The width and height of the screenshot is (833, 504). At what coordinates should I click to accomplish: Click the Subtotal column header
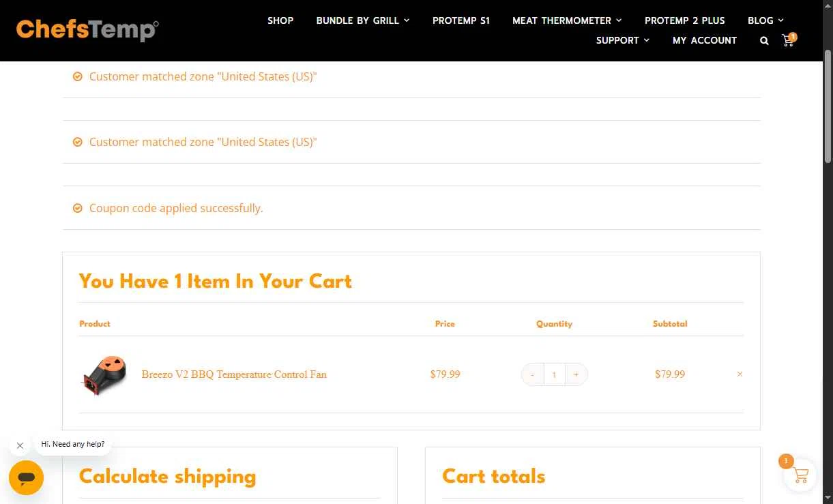pos(670,324)
